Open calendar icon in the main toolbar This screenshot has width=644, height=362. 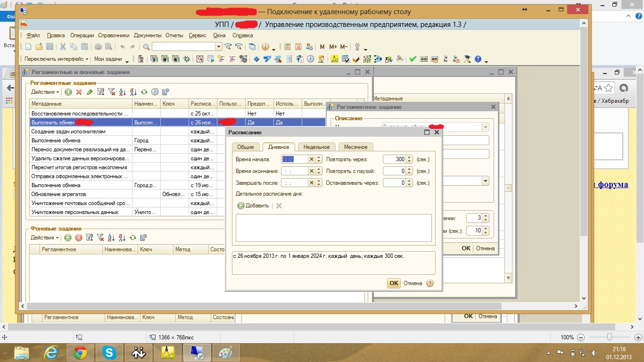point(298,47)
